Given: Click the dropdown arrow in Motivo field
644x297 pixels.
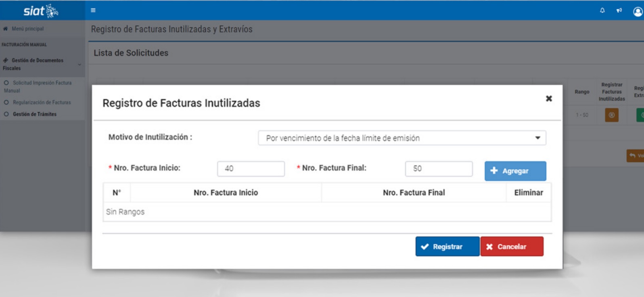Looking at the screenshot, I should pos(537,138).
